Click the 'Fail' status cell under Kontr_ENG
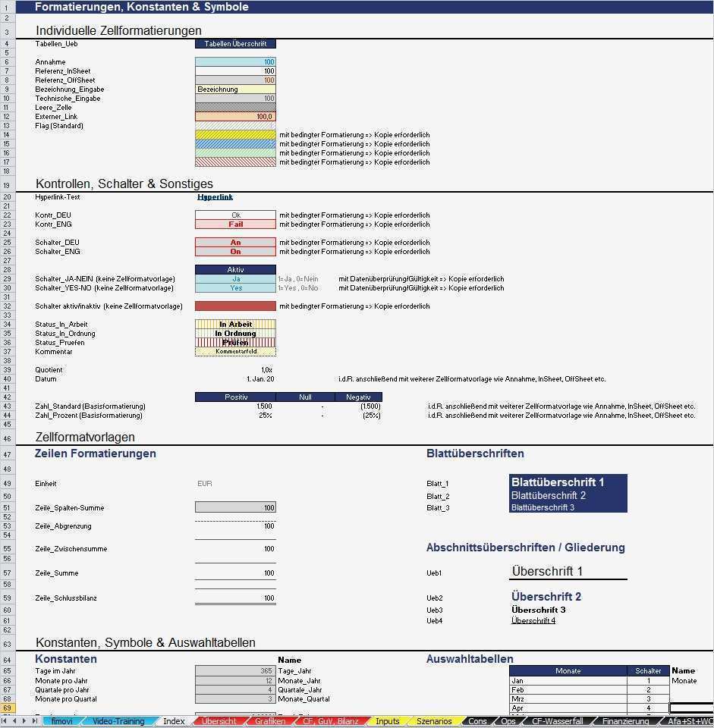This screenshot has height=728, width=714. (x=235, y=224)
